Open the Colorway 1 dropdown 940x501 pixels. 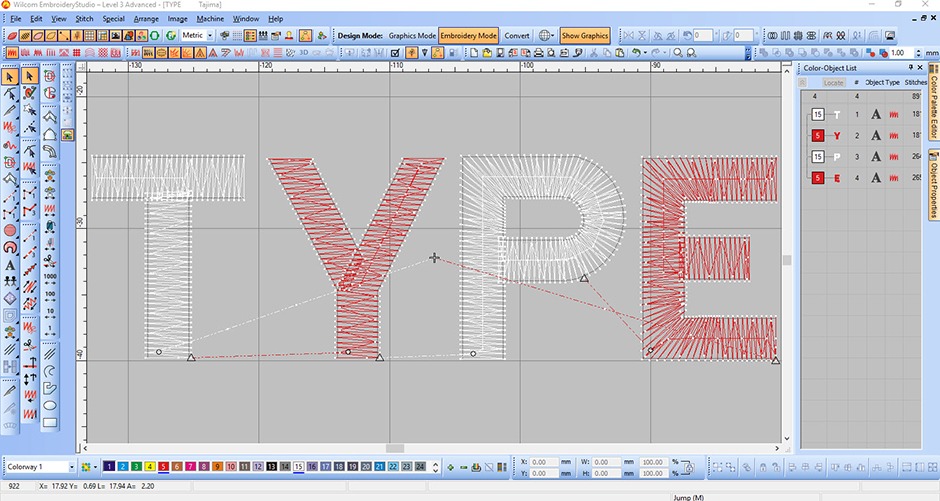click(71, 467)
